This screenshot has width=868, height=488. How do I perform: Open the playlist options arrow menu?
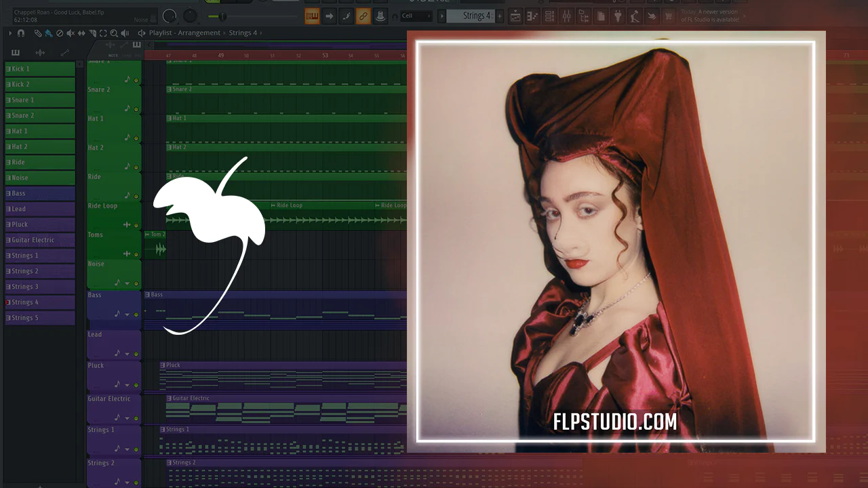click(10, 33)
